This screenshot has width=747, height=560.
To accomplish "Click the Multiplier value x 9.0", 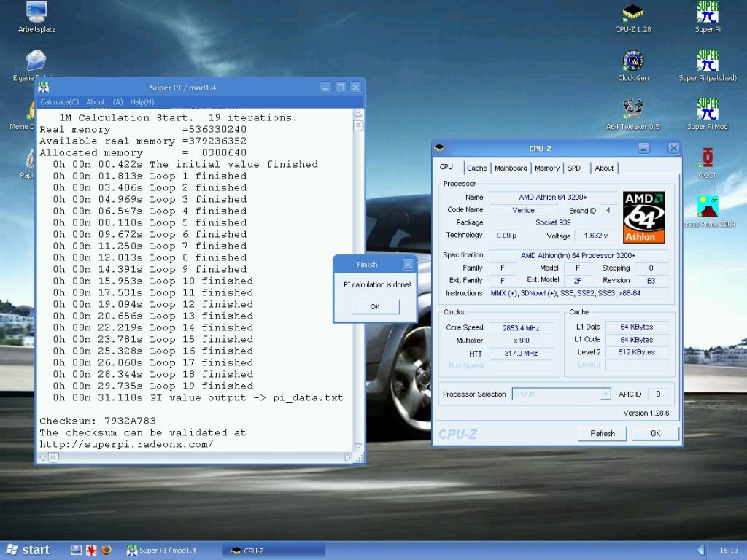I will [x=521, y=341].
